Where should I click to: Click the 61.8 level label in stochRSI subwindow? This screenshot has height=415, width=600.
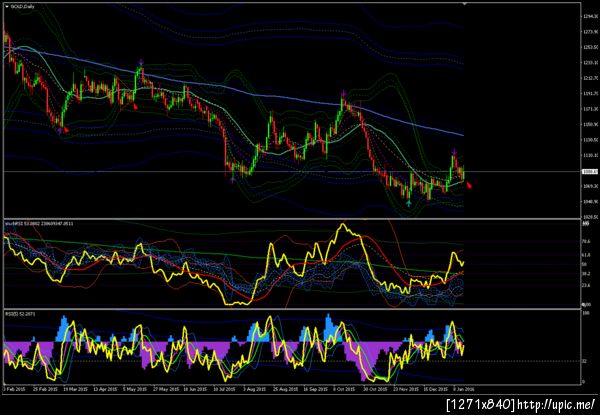(585, 254)
